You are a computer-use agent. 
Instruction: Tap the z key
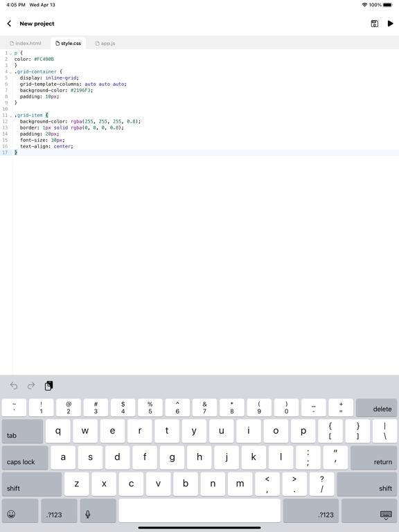click(77, 484)
